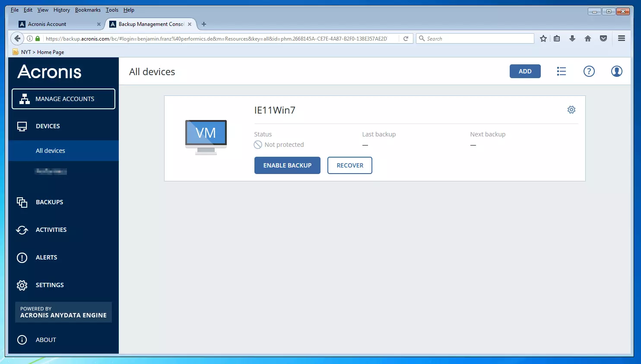The height and width of the screenshot is (364, 641).
Task: Click the URL address bar
Action: [x=216, y=38]
